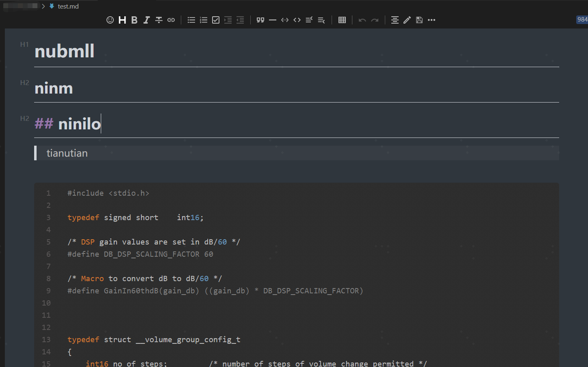Click the H1 label beside nubmll

point(24,44)
